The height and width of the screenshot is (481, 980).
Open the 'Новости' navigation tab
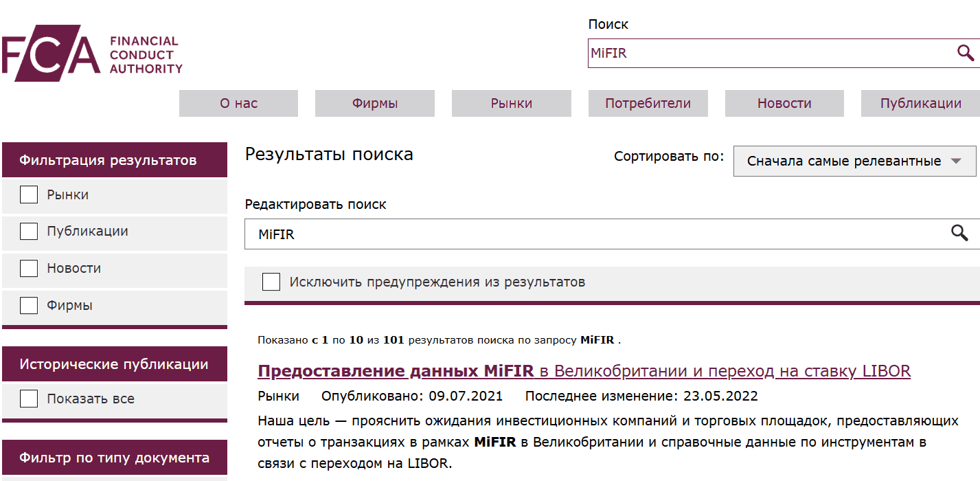tap(783, 103)
